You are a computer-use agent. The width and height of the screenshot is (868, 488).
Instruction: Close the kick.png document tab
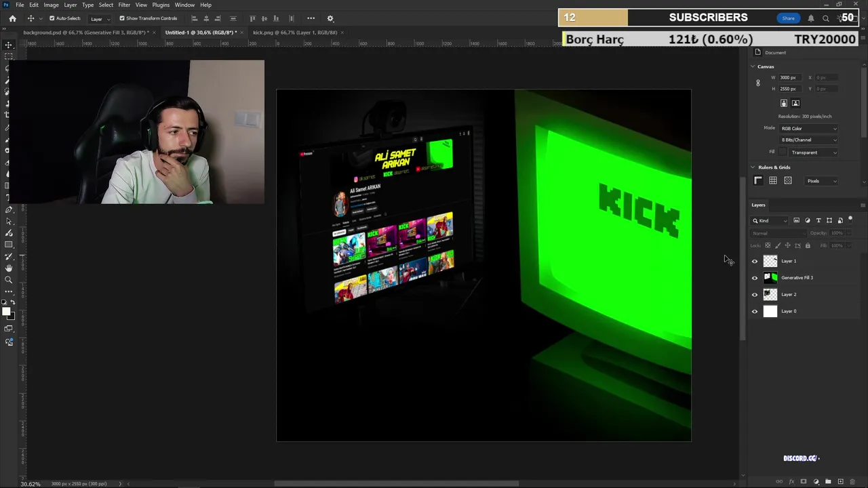pyautogui.click(x=342, y=33)
